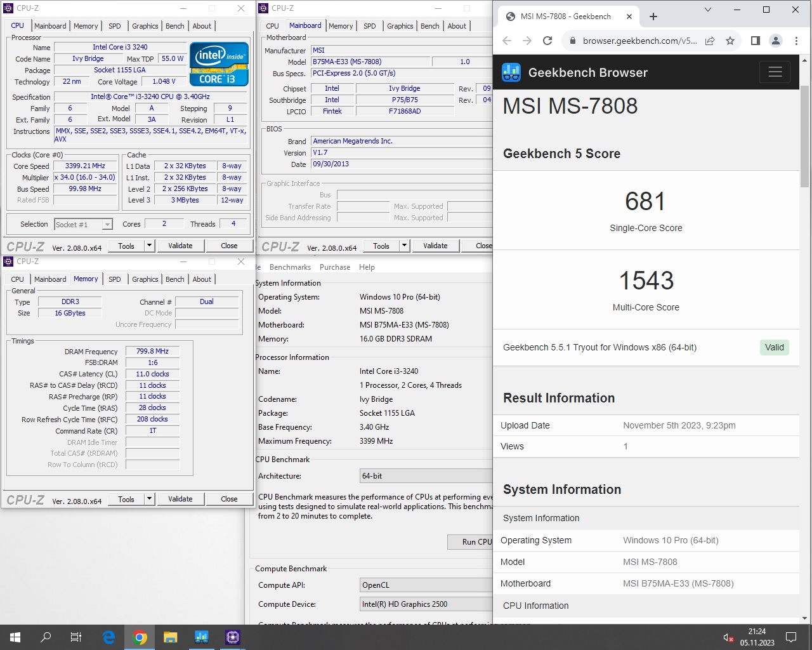Viewport: 812px width, 650px height.
Task: Click Run CPU benchmark button
Action: pyautogui.click(x=469, y=541)
